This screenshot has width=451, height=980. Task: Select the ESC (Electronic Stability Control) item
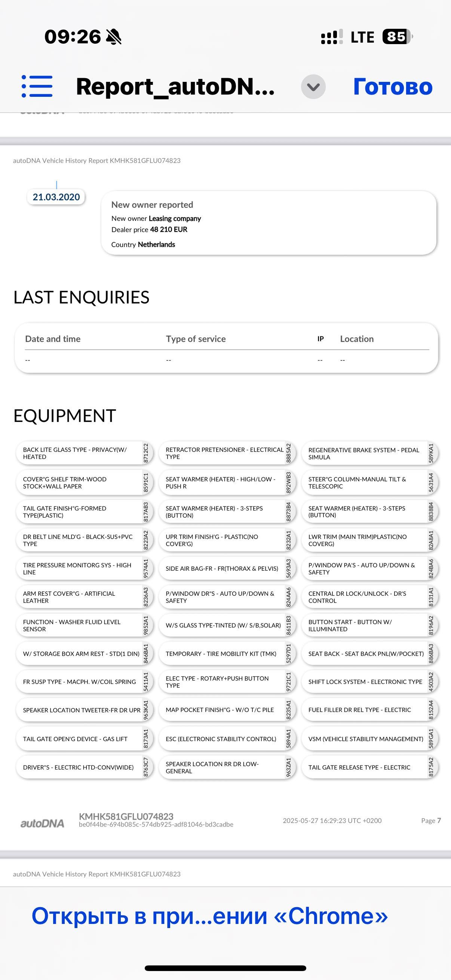227,739
